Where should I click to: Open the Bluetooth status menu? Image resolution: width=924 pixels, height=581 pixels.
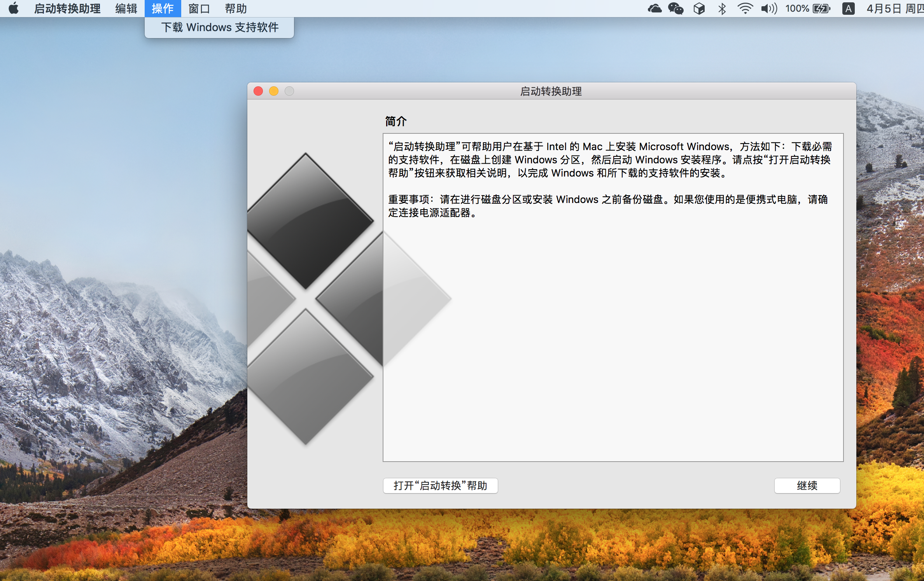(722, 8)
